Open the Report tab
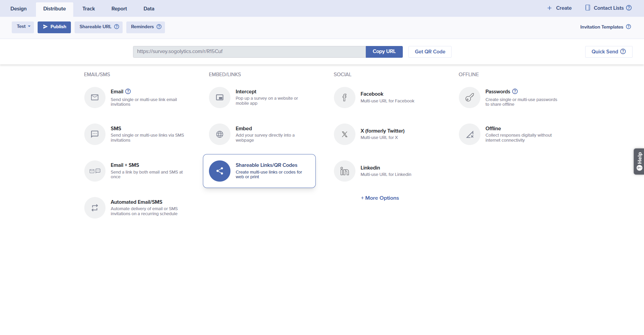644x335 pixels. click(119, 9)
